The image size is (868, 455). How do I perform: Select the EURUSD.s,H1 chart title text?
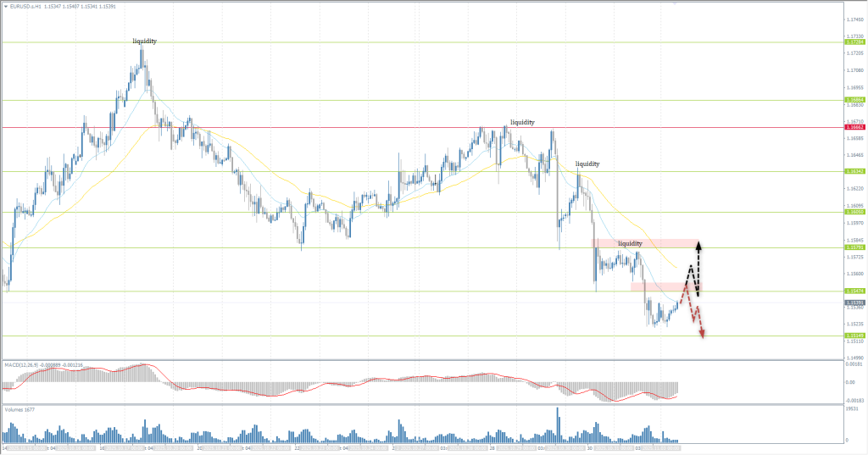tap(27, 8)
